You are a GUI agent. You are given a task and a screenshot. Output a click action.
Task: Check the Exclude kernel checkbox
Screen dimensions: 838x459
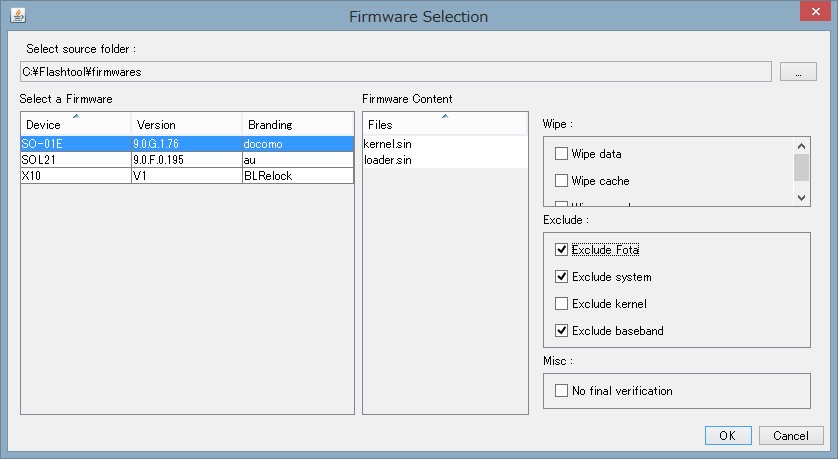(x=562, y=304)
